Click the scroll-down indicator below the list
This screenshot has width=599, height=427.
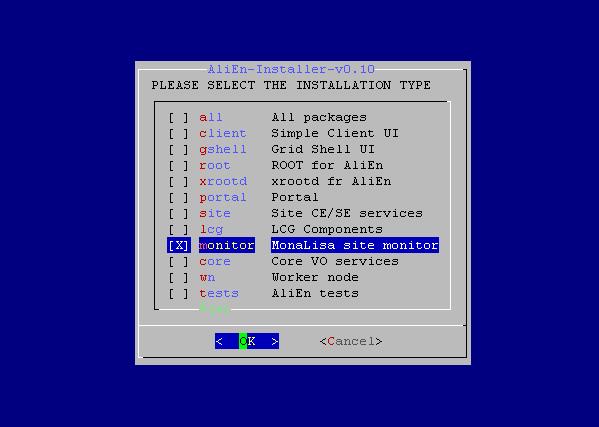click(215, 309)
